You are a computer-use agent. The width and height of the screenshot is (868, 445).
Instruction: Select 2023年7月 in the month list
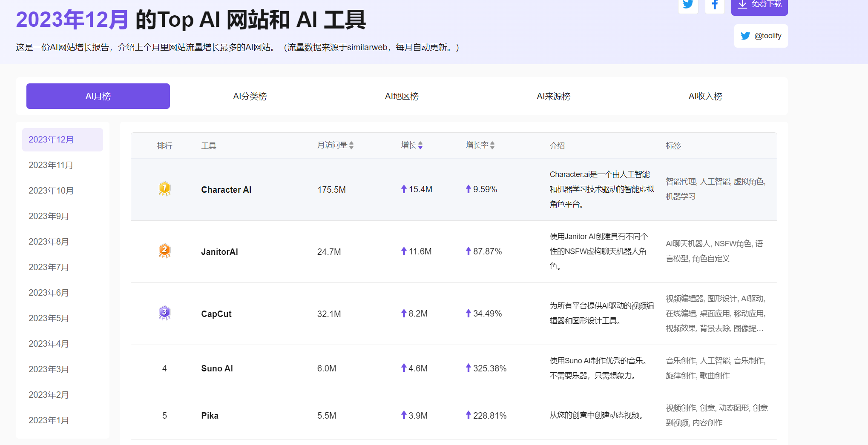click(x=63, y=267)
